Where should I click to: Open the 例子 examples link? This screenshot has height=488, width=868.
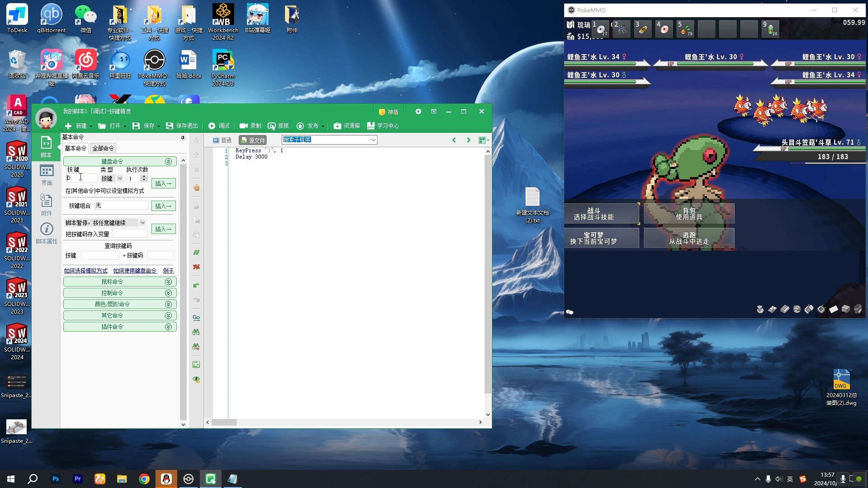168,271
